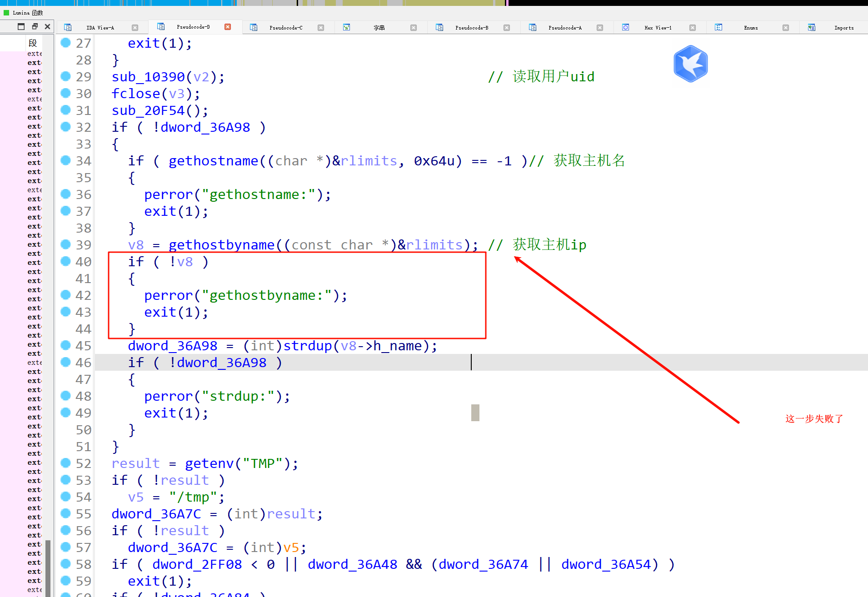
Task: Select the "gethostbyname:" string literal
Action: pyautogui.click(x=267, y=295)
